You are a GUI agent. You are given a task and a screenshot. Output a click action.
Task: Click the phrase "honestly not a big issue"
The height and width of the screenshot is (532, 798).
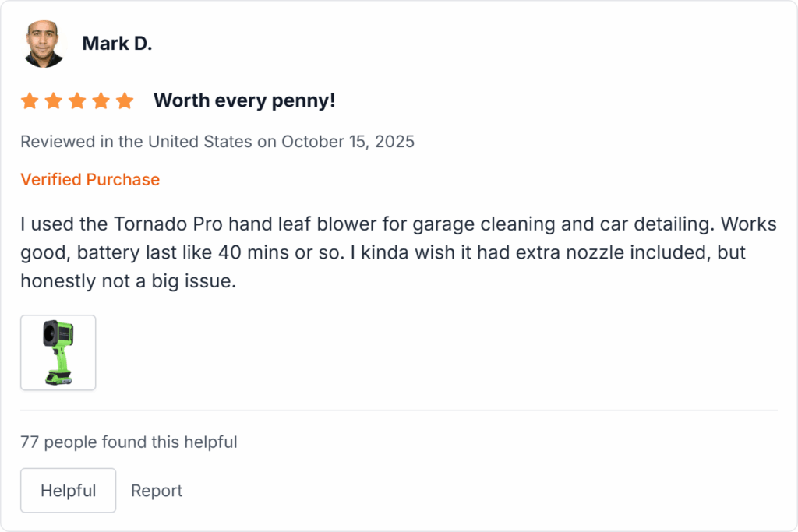click(127, 282)
